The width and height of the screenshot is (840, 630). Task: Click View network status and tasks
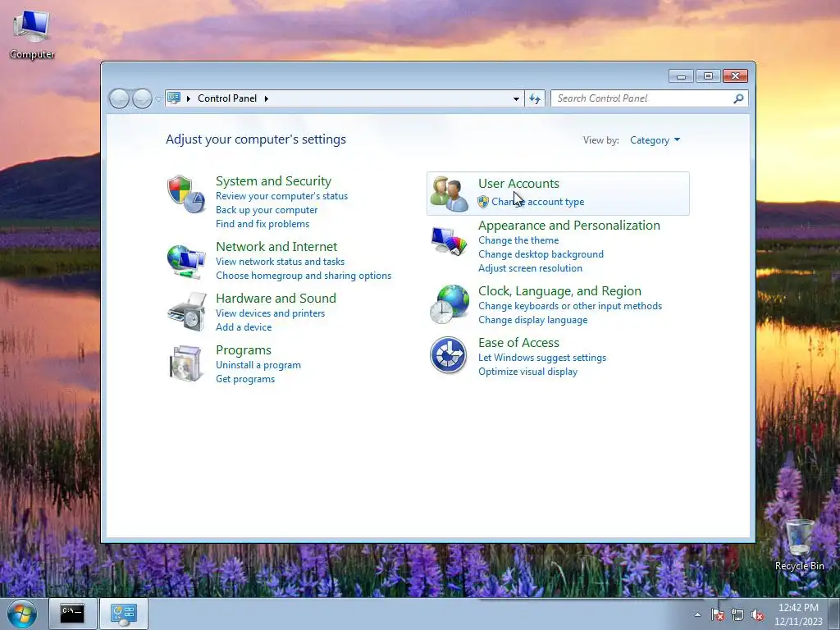(x=281, y=262)
